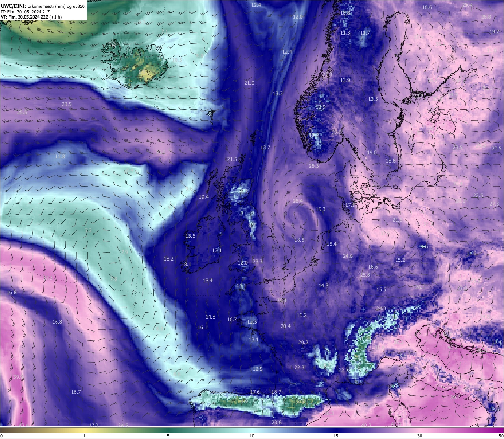The width and height of the screenshot is (504, 439).
Task: Click the 18.5 value over the North Sea
Action: pyautogui.click(x=299, y=240)
